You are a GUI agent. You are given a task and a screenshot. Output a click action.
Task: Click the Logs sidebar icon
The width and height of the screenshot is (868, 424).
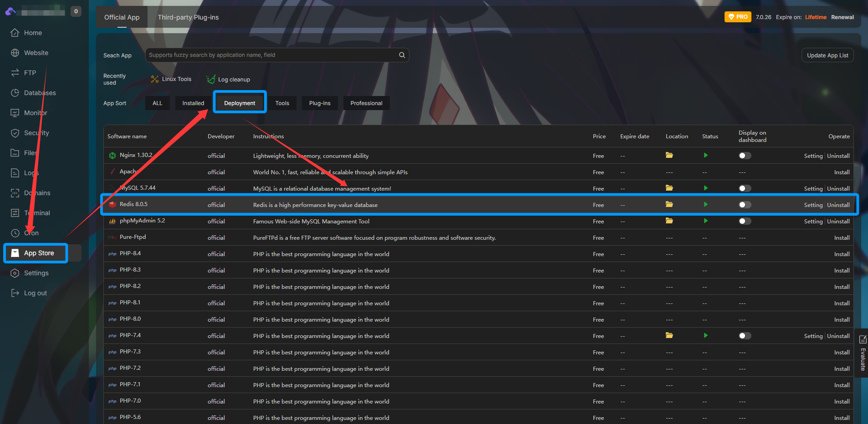[15, 173]
